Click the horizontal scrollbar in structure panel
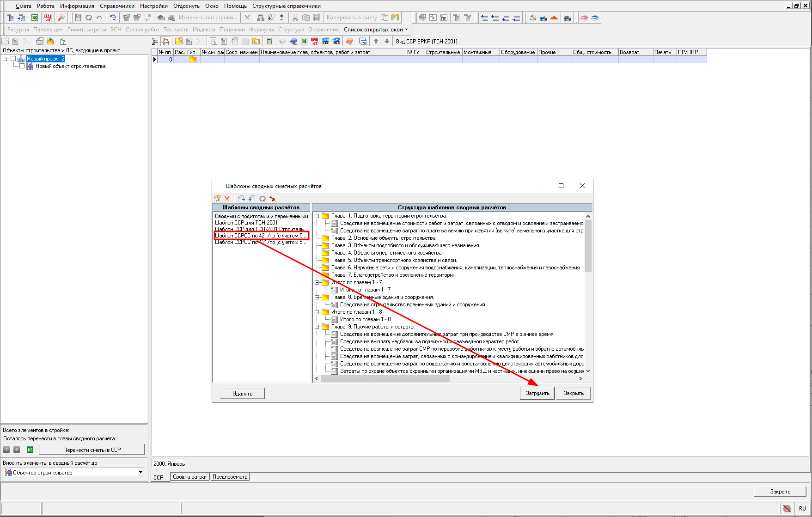The height and width of the screenshot is (517, 812). [385, 378]
